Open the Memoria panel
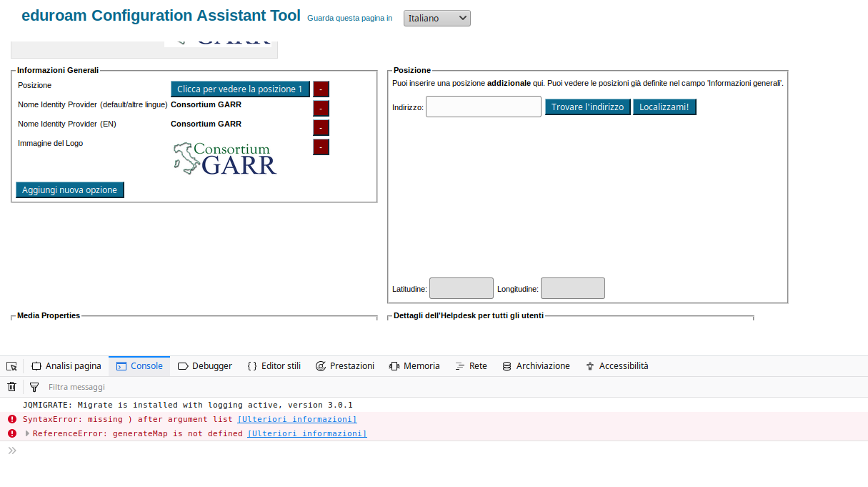Screen dimensions: 868x487 tap(414, 366)
